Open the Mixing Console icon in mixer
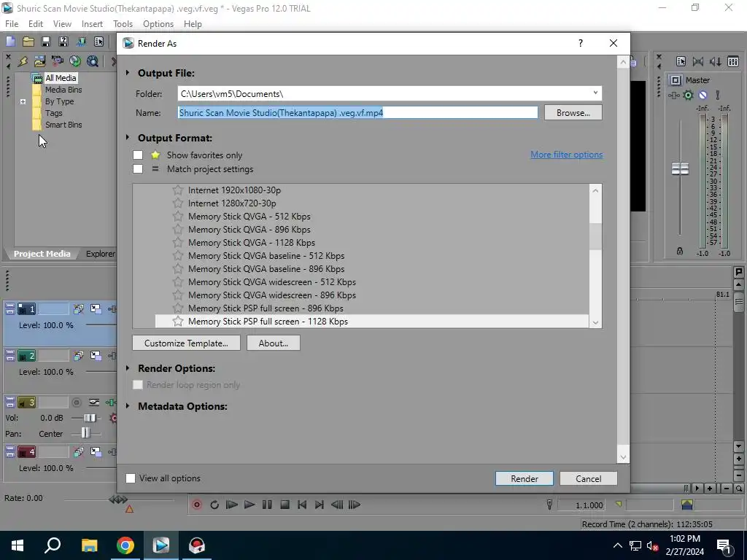The image size is (747, 560). point(733,61)
